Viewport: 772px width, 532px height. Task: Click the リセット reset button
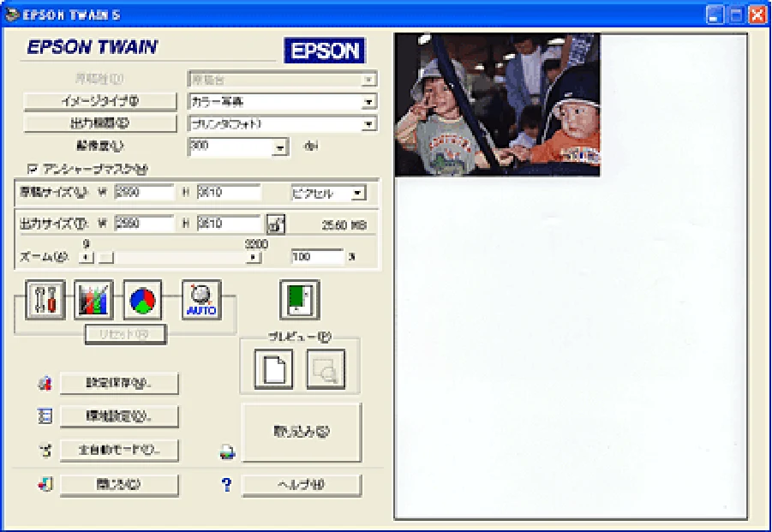(126, 334)
